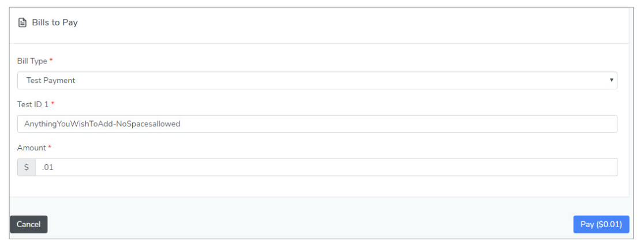Click the red asterisk beside Test ID 1

[x=53, y=104]
